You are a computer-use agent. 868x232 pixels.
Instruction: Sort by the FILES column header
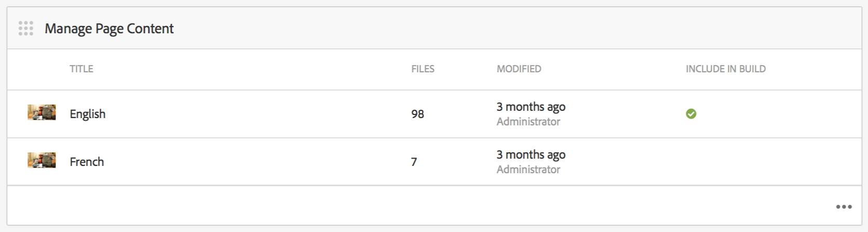(423, 69)
